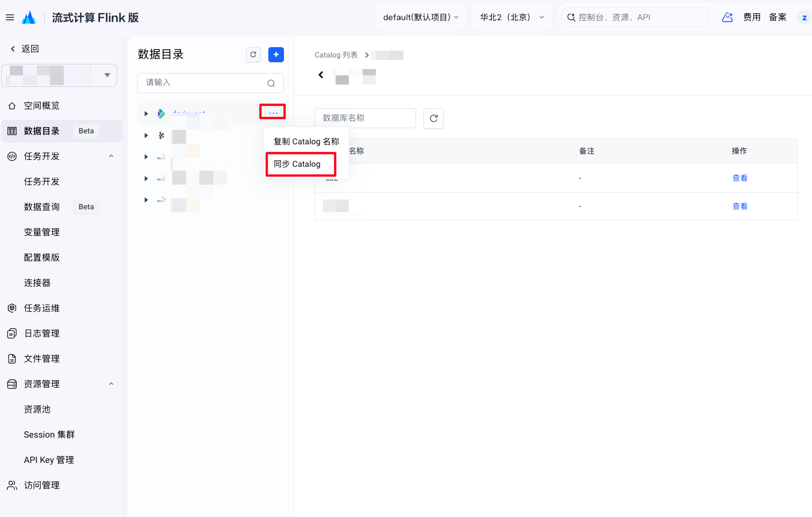Select 数据目录 in the sidebar
This screenshot has width=812, height=517.
click(x=61, y=131)
